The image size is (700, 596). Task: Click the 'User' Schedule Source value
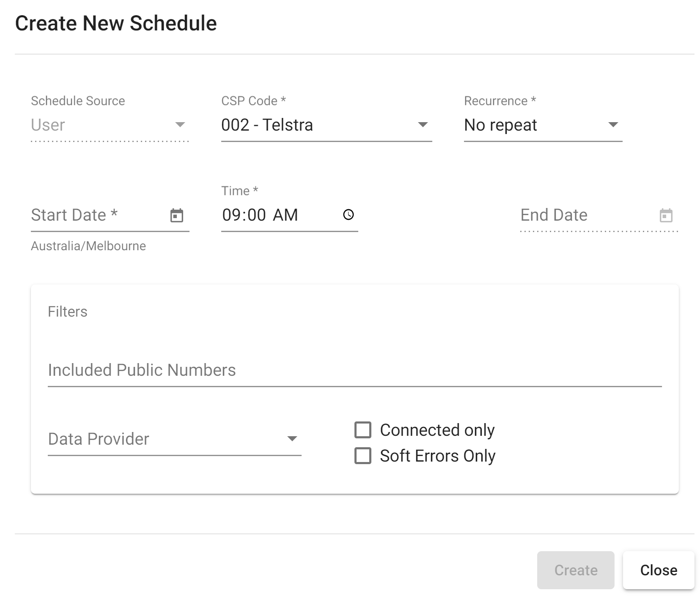click(x=48, y=125)
